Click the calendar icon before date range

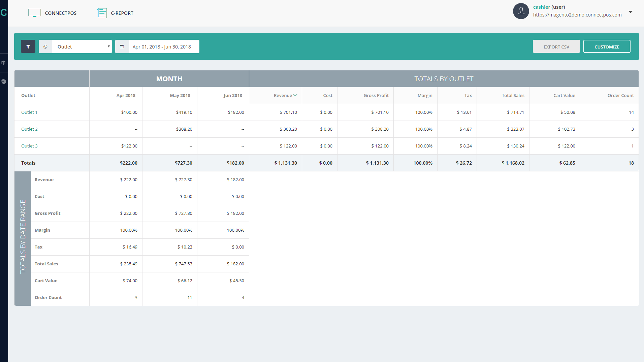tap(122, 46)
